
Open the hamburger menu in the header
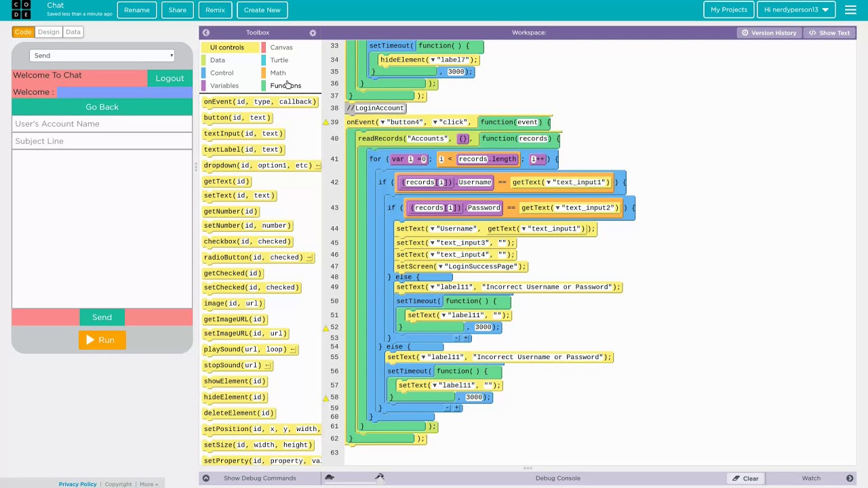(x=850, y=9)
